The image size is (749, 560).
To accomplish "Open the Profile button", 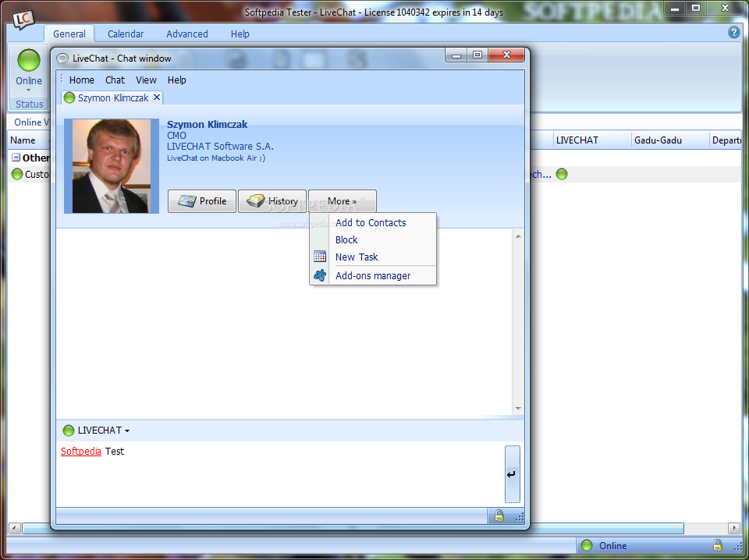I will pyautogui.click(x=202, y=201).
